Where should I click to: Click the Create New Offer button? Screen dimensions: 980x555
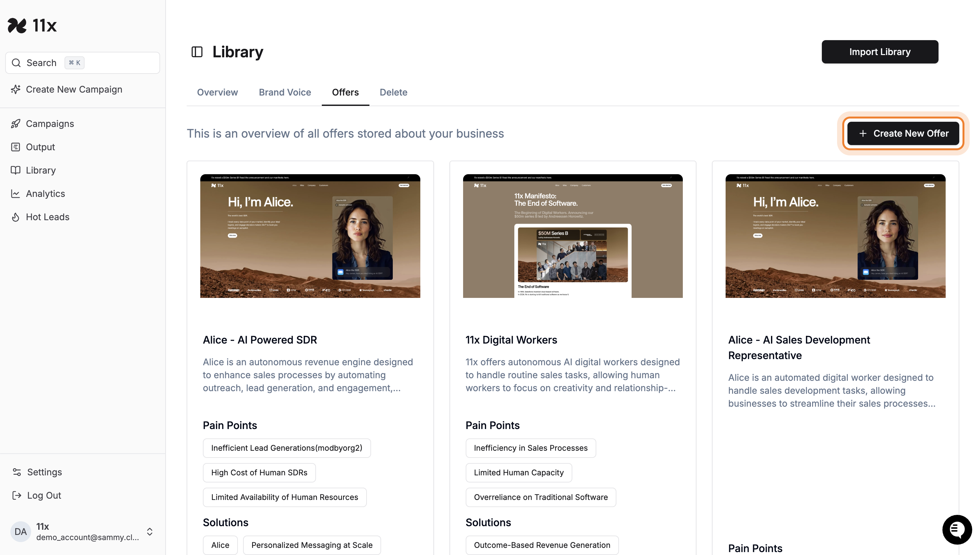point(903,133)
